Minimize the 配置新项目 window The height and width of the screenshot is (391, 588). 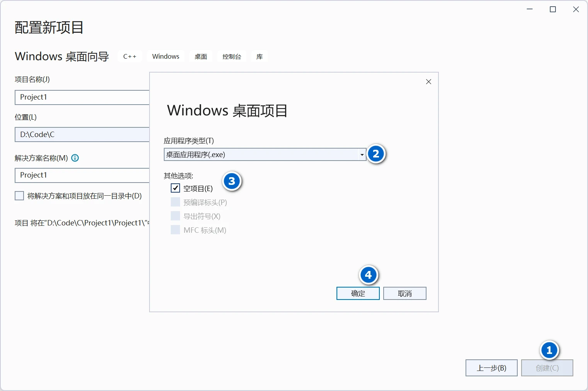point(530,9)
